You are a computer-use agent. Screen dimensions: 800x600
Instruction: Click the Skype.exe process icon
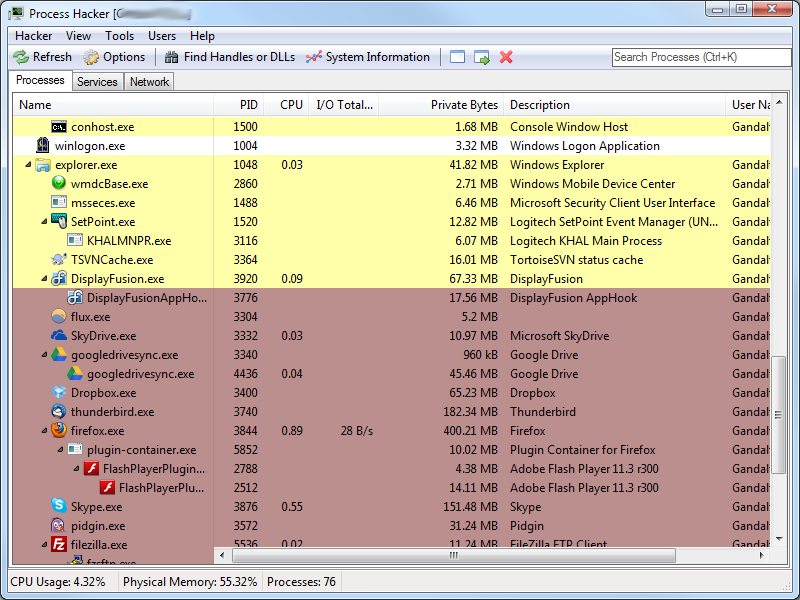(x=59, y=507)
